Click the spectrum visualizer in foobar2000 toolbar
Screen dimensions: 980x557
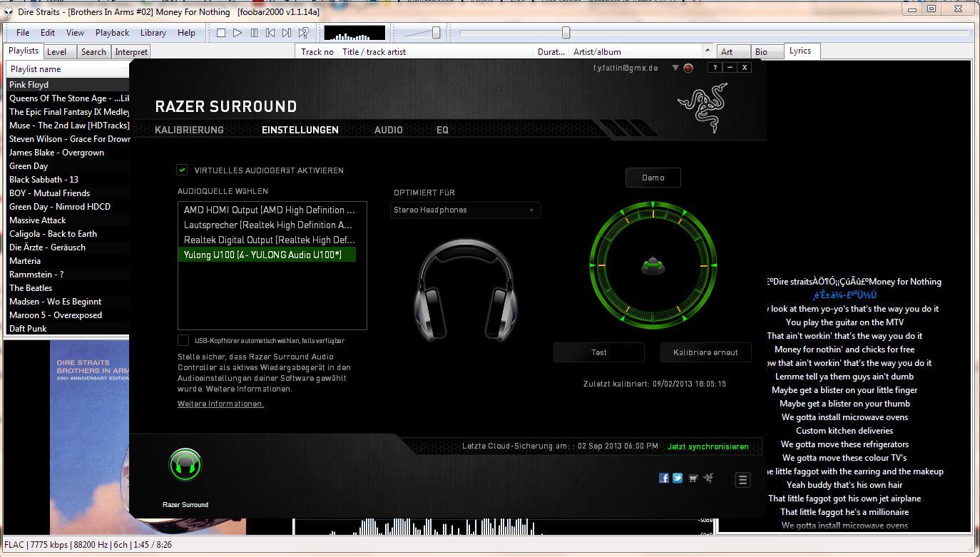point(354,33)
